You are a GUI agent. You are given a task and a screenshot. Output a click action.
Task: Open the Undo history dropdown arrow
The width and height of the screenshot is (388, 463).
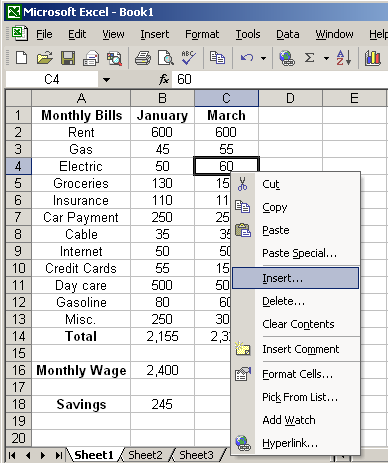tap(263, 58)
